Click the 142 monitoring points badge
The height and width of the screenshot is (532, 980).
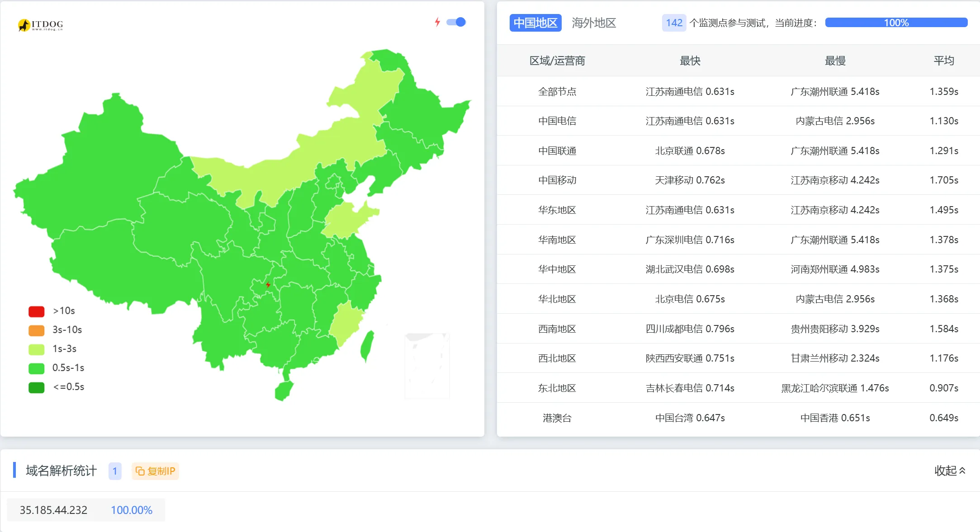(x=673, y=23)
